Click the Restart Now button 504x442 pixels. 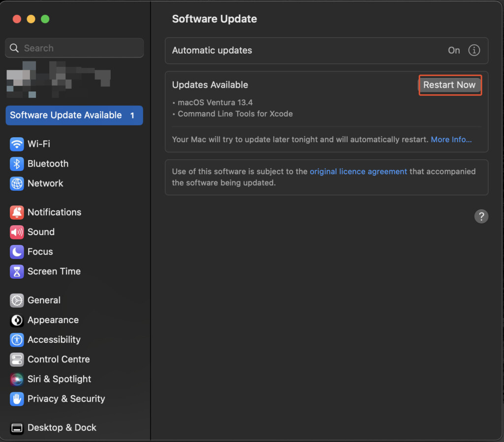tap(449, 85)
